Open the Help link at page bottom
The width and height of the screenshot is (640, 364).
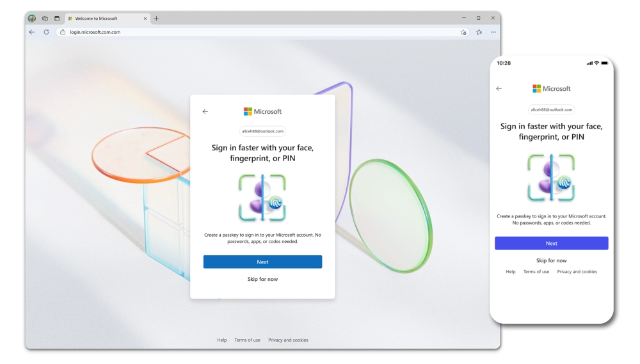(221, 340)
